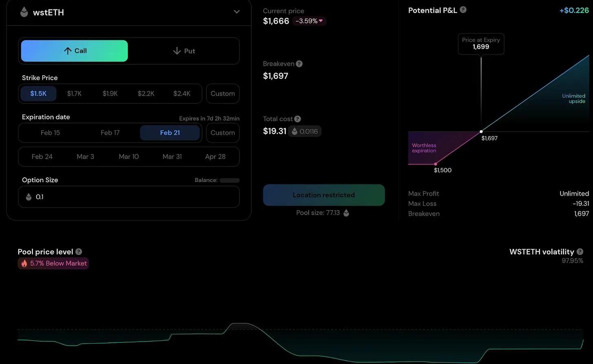Click the help icon beside Total cost

(298, 119)
